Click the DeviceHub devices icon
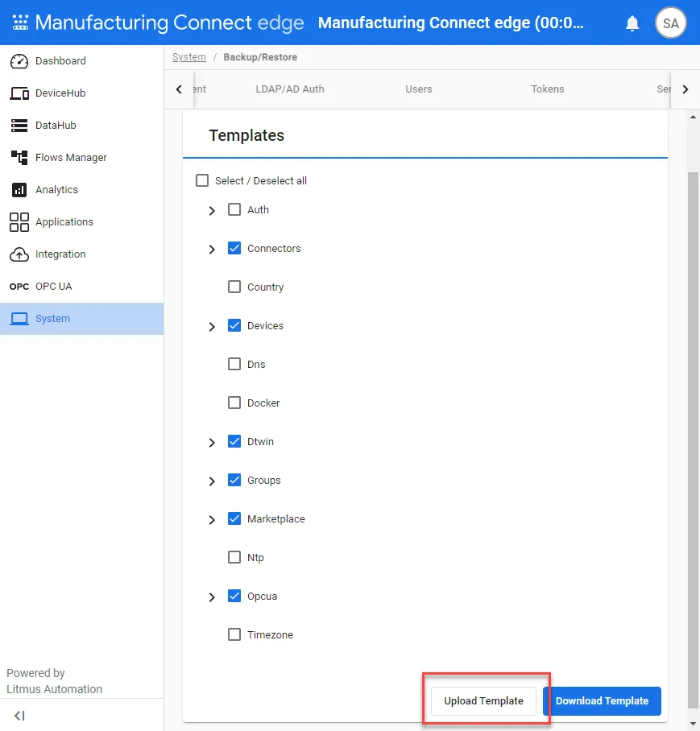 click(x=19, y=93)
